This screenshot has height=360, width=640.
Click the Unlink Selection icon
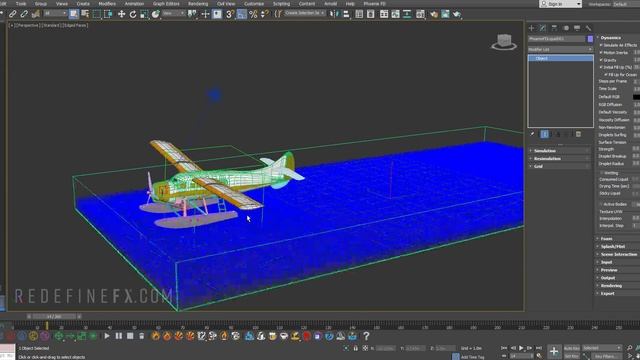pyautogui.click(x=24, y=14)
